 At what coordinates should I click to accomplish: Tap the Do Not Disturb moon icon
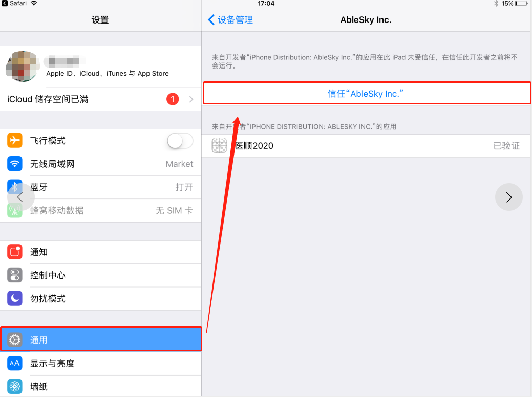(x=14, y=298)
